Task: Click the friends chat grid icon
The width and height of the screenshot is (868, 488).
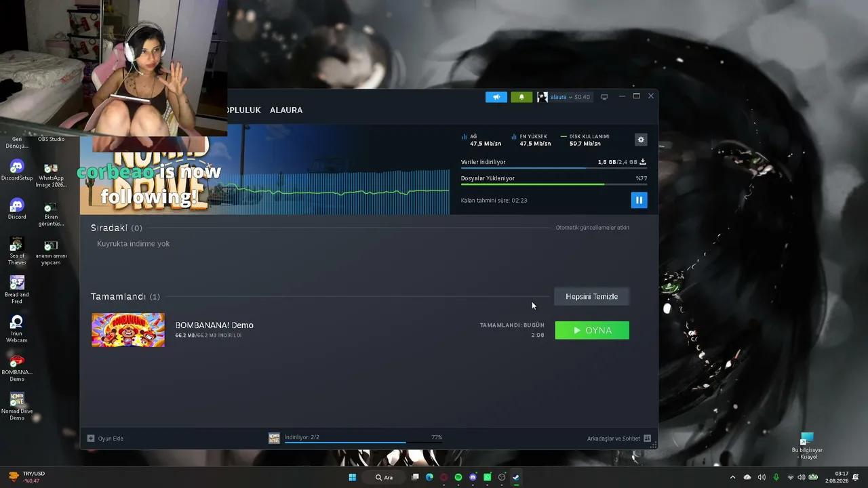Action: (647, 439)
